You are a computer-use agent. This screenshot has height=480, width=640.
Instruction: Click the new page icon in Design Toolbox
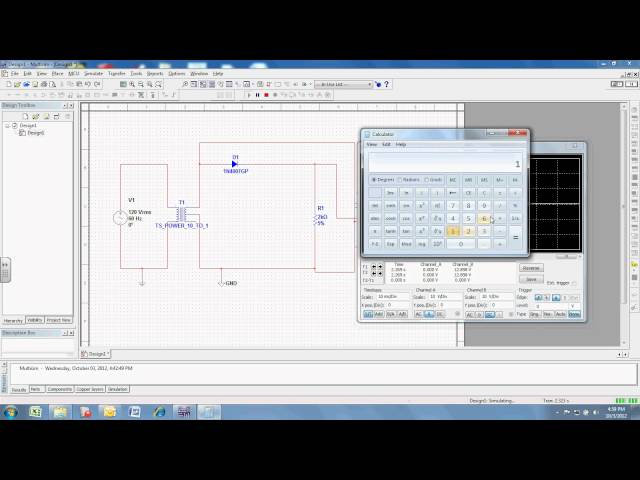tap(25, 116)
